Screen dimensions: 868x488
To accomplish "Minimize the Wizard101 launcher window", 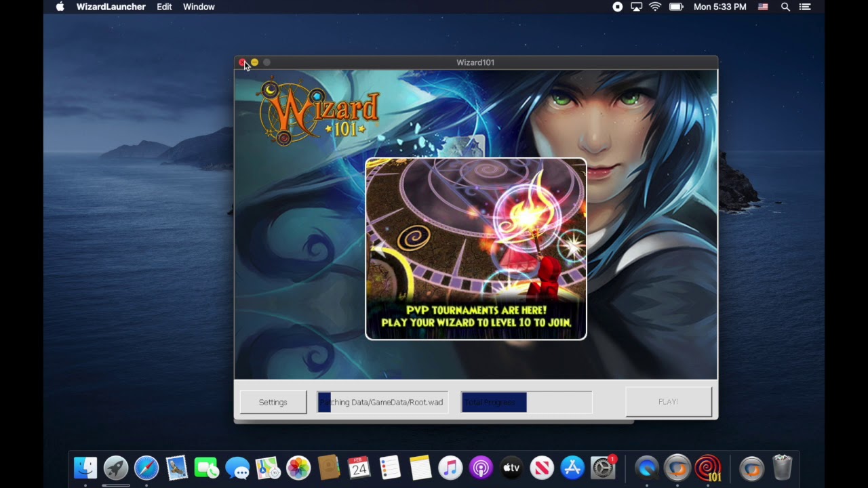I will click(254, 62).
